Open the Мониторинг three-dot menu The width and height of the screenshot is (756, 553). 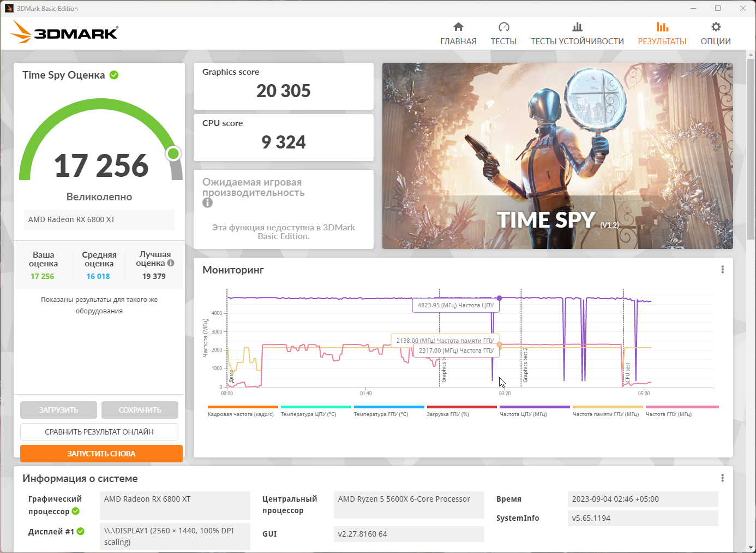tap(722, 270)
